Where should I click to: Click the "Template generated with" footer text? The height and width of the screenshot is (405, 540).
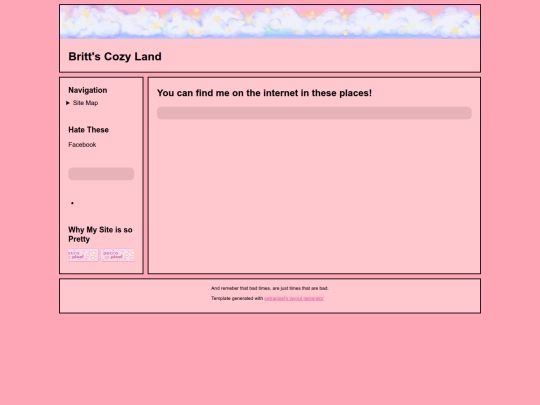pyautogui.click(x=237, y=299)
